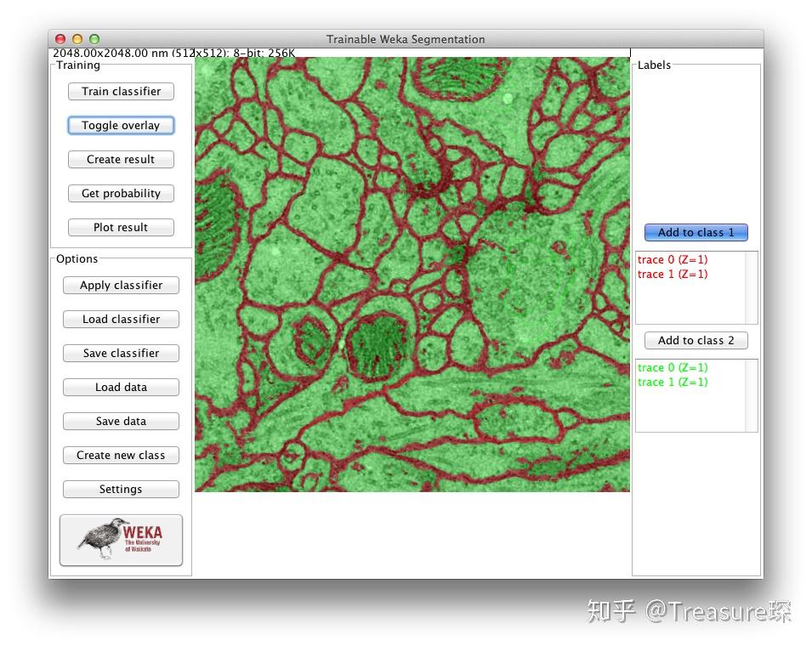Click the yellow minimize window button

pyautogui.click(x=77, y=39)
